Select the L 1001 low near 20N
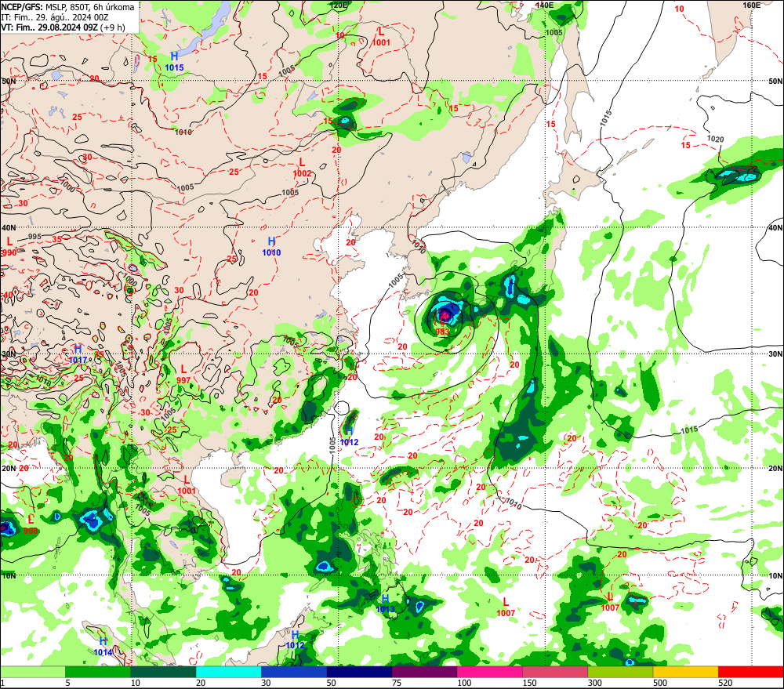The width and height of the screenshot is (784, 689). coord(187,485)
